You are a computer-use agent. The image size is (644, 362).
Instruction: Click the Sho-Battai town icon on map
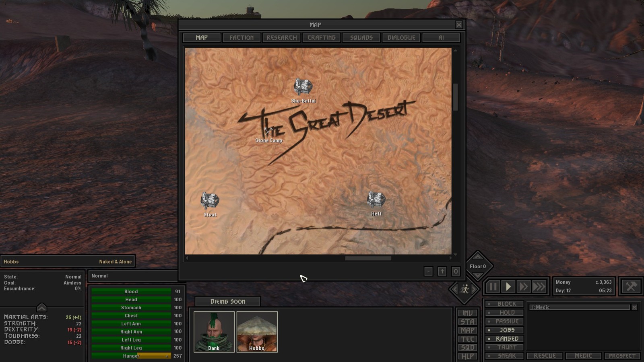click(303, 87)
